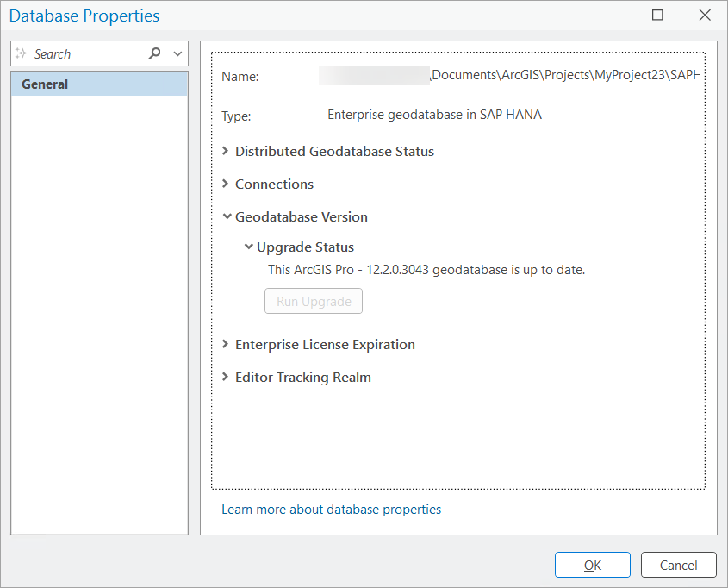Select the General tab in sidebar
Viewport: 728px width, 588px height.
pyautogui.click(x=99, y=84)
